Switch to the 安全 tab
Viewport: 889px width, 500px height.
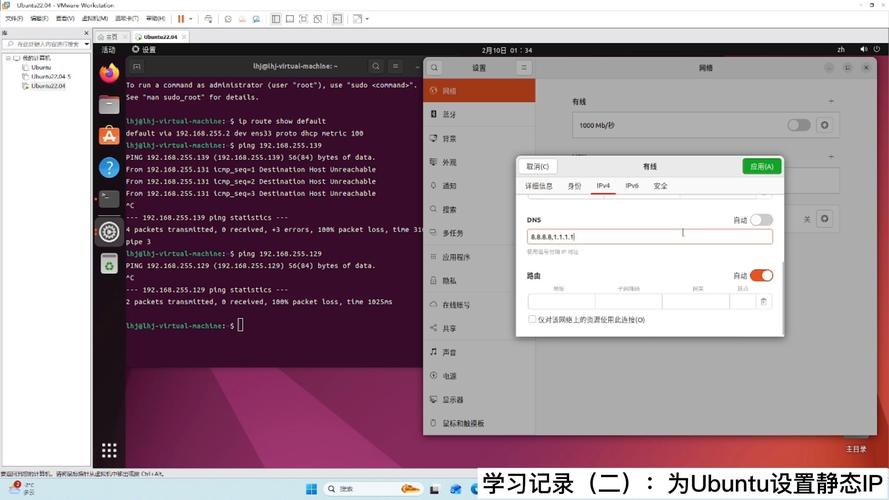click(660, 186)
